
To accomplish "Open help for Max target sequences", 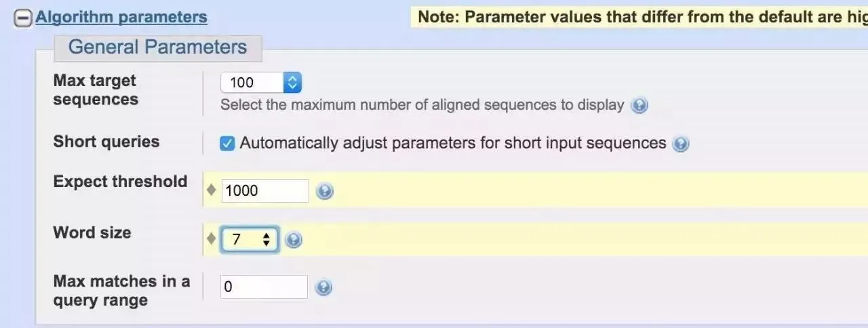I will coord(639,106).
